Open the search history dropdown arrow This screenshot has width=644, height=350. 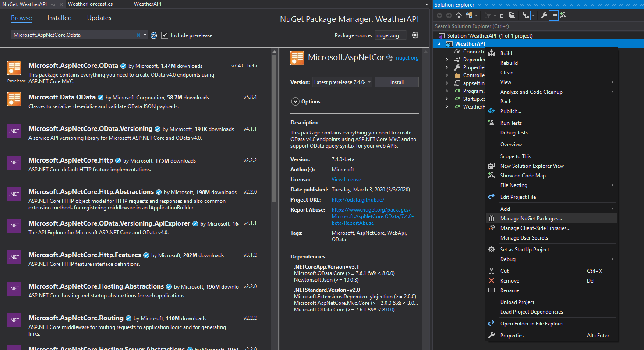coord(145,35)
